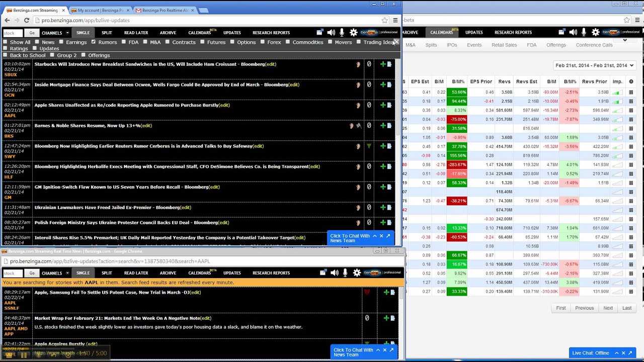The width and height of the screenshot is (644, 362).
Task: Pause the video with overlay pause button
Action: [x=23, y=354]
